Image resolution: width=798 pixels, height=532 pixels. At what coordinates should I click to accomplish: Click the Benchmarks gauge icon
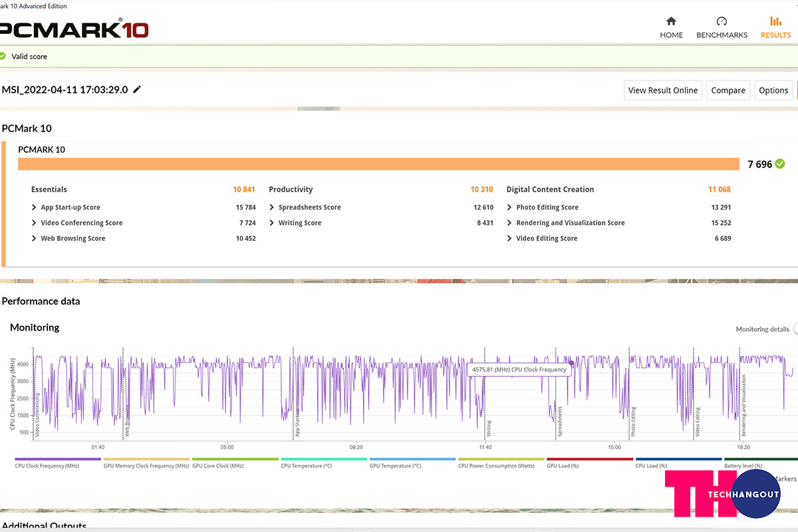(722, 21)
